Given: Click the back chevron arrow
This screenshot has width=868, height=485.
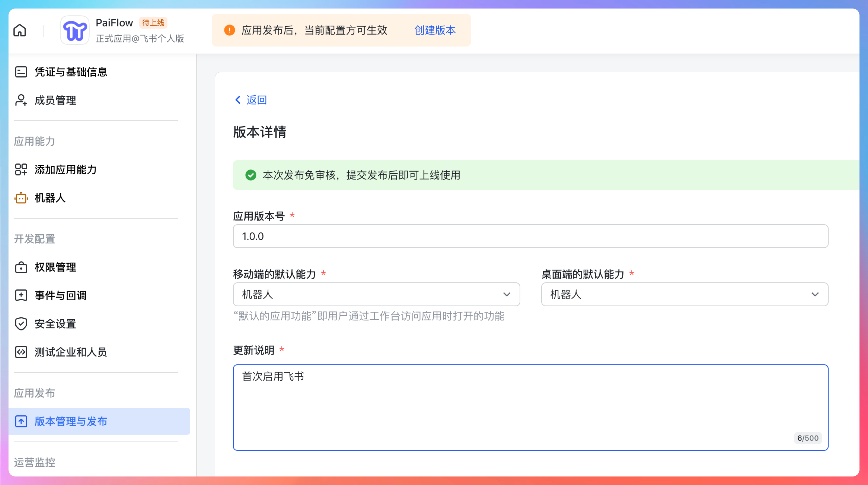Looking at the screenshot, I should (238, 100).
